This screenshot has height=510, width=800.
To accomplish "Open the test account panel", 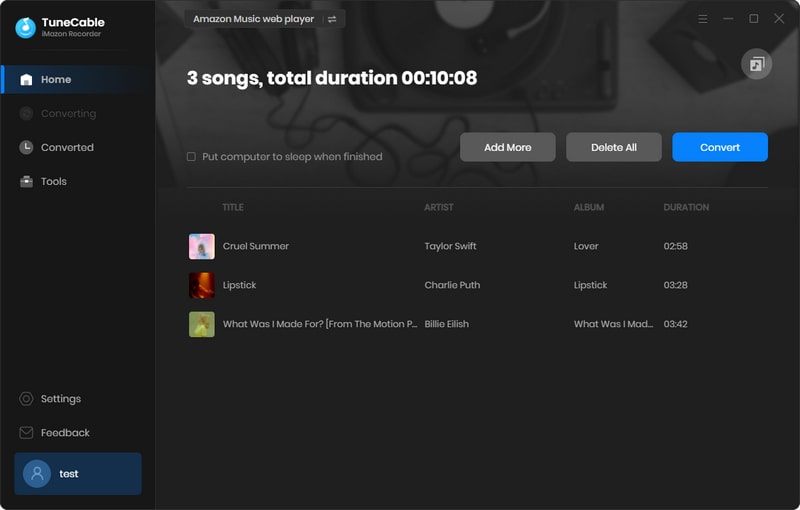I will 78,474.
